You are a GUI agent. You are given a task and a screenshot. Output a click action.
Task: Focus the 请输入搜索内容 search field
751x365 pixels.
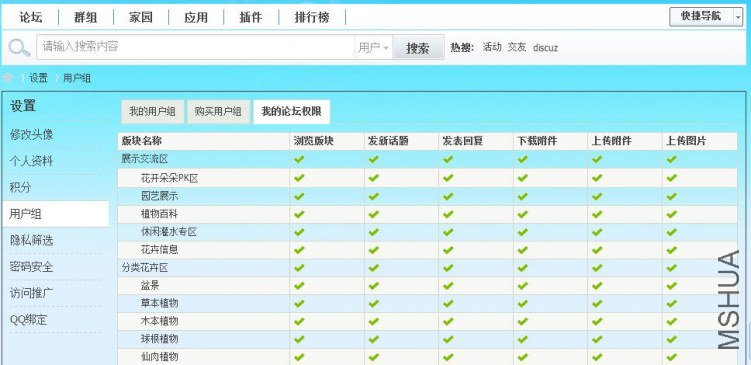point(195,47)
